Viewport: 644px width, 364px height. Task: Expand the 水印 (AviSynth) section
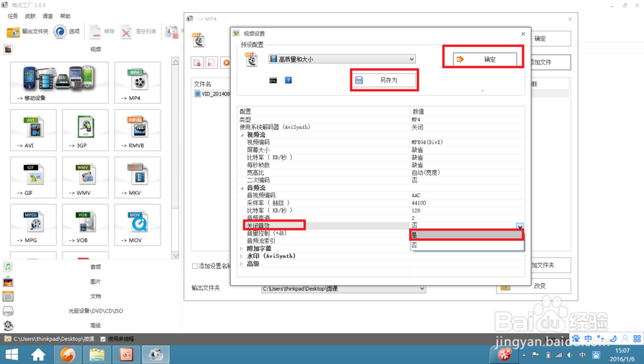[x=241, y=256]
